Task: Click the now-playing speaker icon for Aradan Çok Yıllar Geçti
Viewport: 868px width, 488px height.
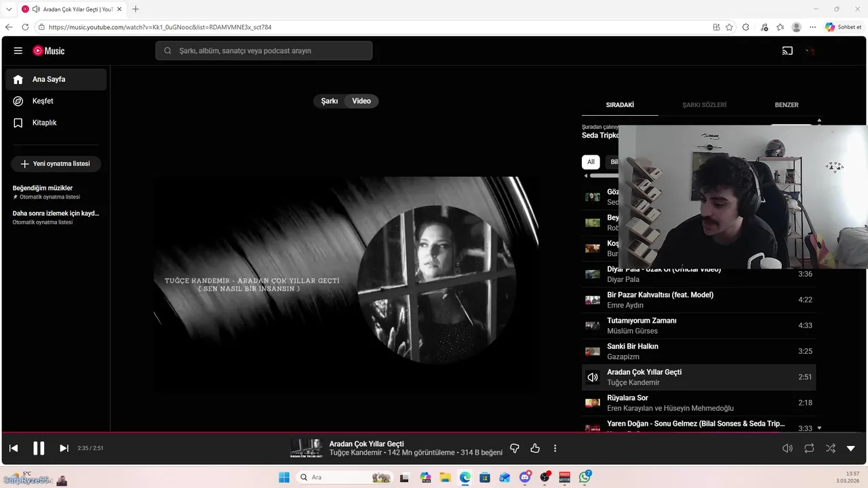Action: (593, 378)
